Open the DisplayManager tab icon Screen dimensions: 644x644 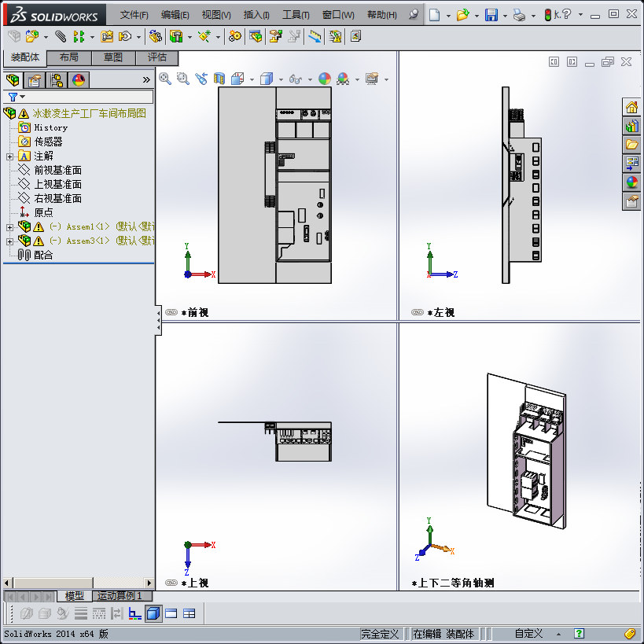pyautogui.click(x=79, y=80)
